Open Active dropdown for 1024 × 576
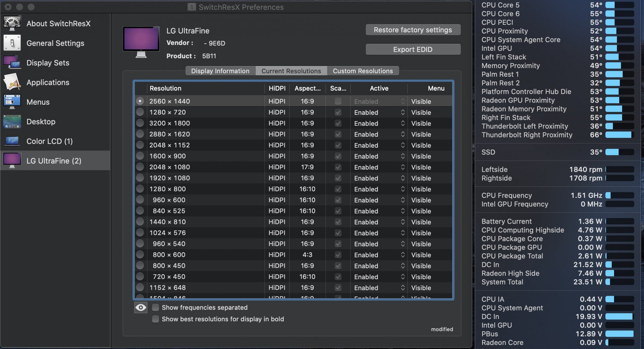The width and height of the screenshot is (644, 349). click(379, 233)
